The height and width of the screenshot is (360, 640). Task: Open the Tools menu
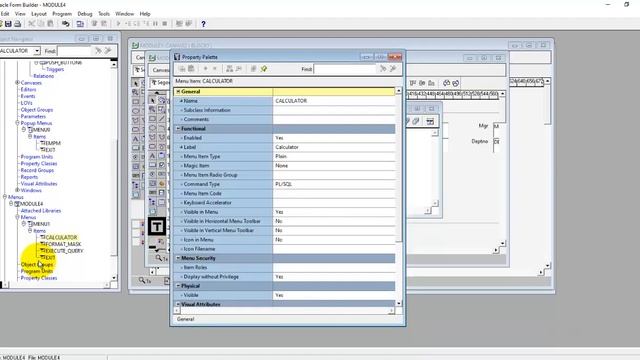(104, 13)
